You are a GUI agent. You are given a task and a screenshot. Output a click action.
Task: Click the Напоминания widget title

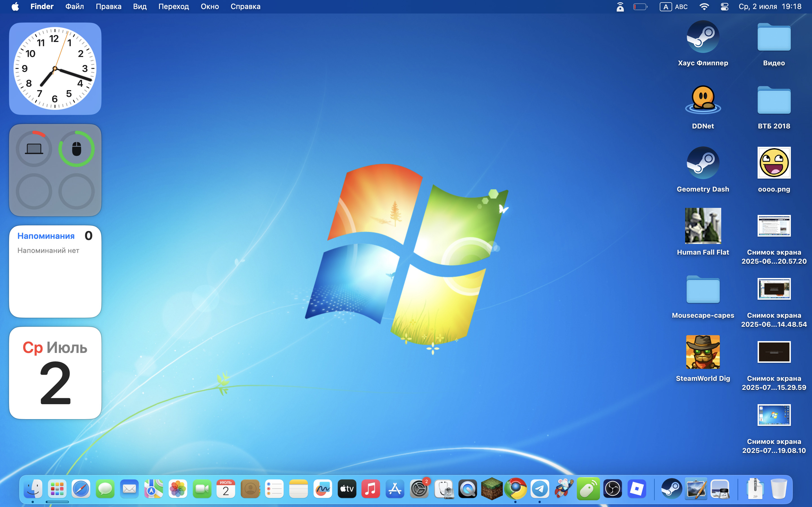[46, 236]
